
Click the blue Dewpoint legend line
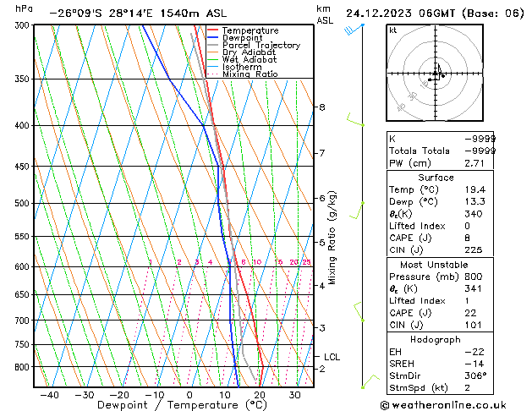tap(212, 38)
